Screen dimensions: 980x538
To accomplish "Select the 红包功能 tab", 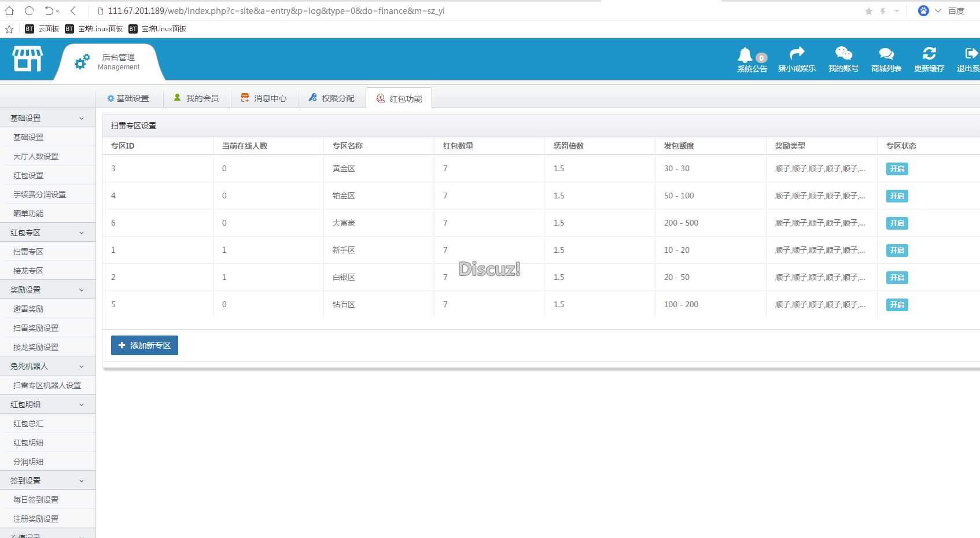I will pyautogui.click(x=399, y=99).
